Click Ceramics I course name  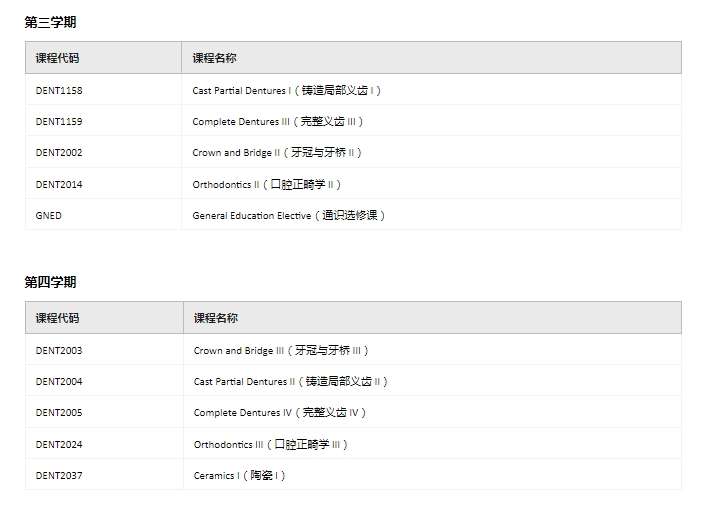pos(240,475)
